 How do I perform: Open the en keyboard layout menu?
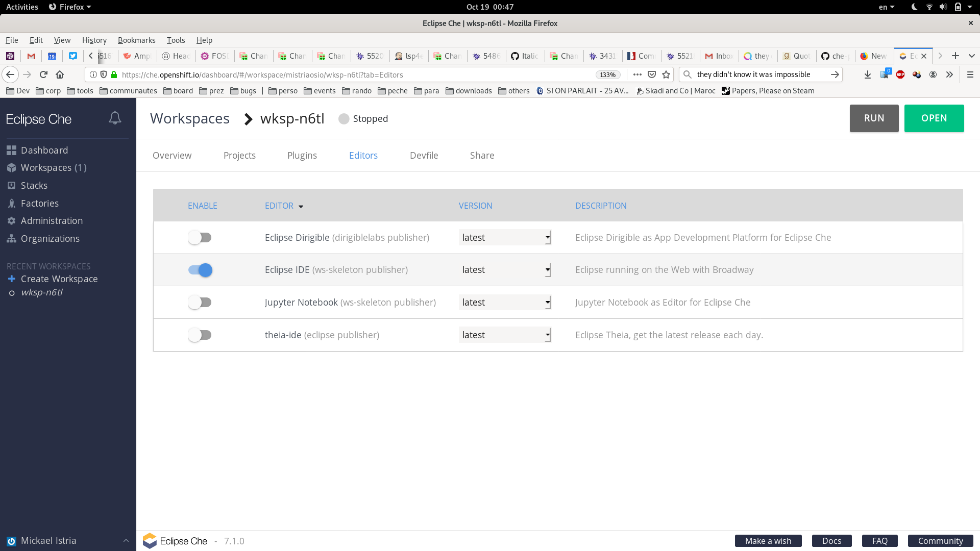coord(886,7)
